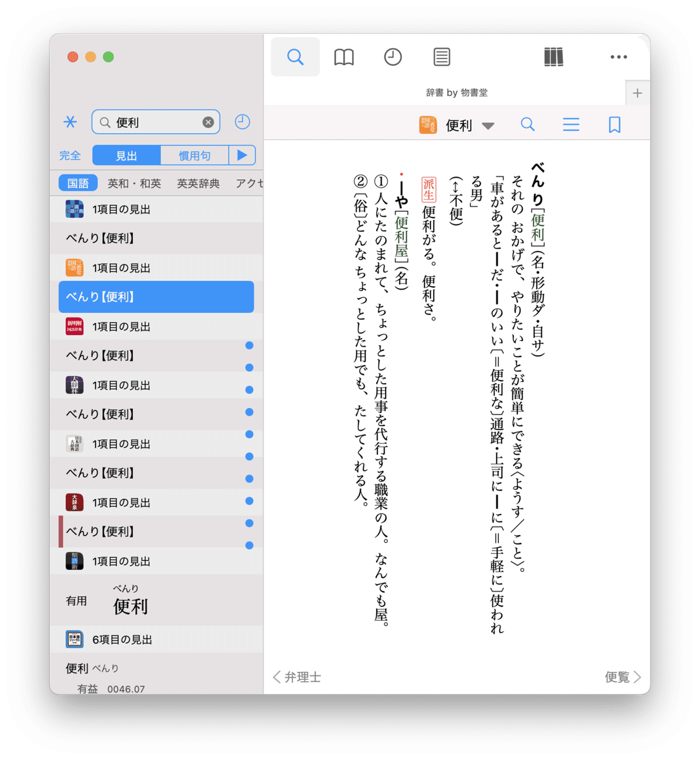Open the notes page list icon
700x760 pixels.
[x=442, y=57]
